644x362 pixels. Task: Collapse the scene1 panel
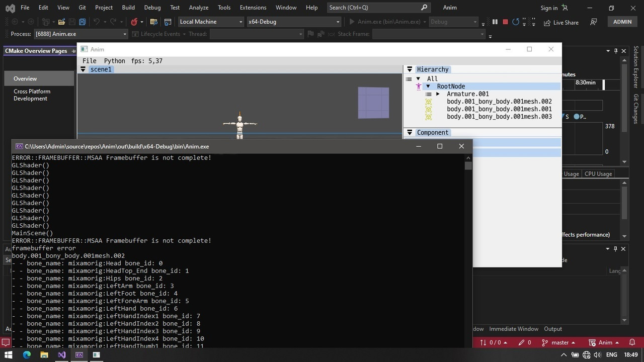coord(84,69)
